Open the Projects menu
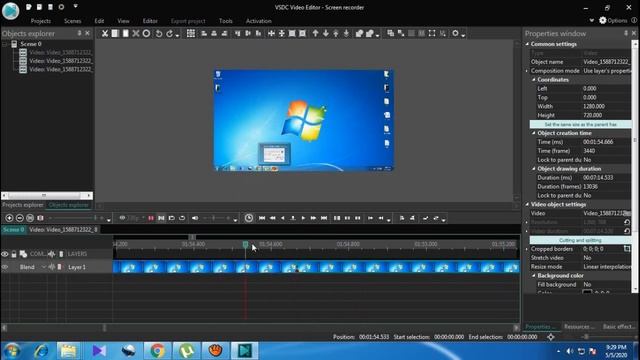The width and height of the screenshot is (640, 360). pos(41,21)
